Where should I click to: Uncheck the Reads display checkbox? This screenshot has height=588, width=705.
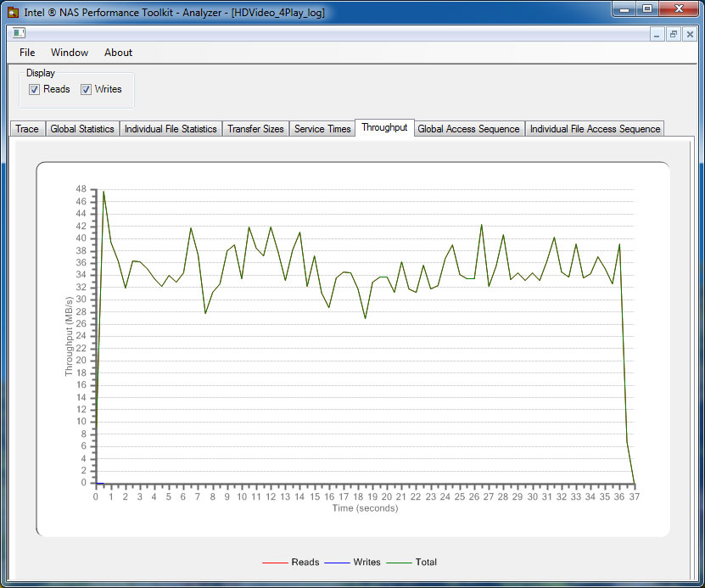[35, 90]
